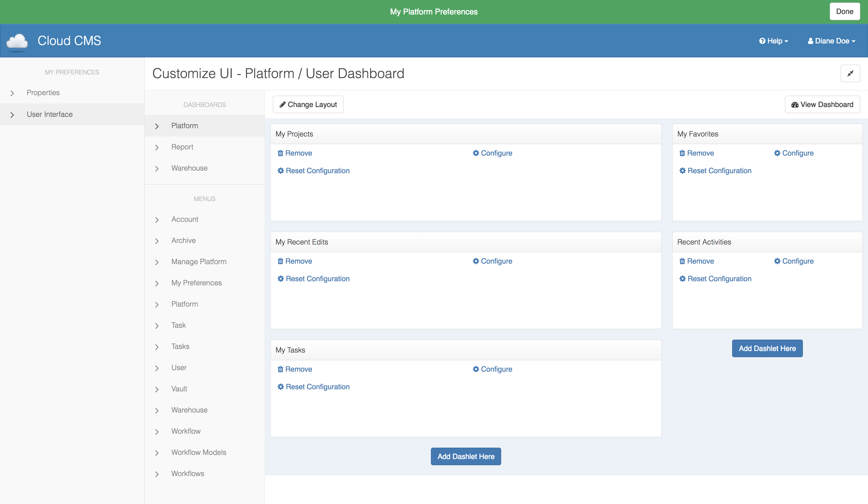Open the Diane Doe user menu
The height and width of the screenshot is (504, 868).
tap(832, 41)
